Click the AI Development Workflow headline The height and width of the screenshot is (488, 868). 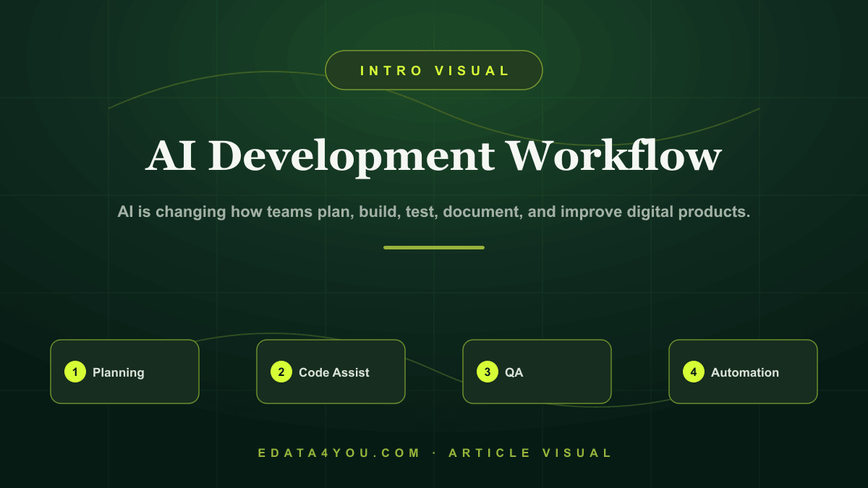point(434,156)
